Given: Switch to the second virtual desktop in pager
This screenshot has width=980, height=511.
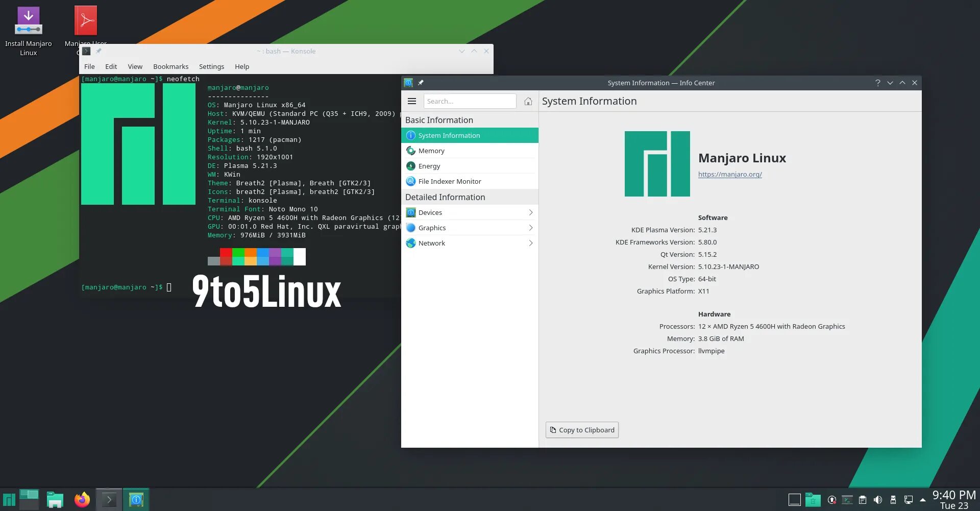Looking at the screenshot, I should click(29, 504).
